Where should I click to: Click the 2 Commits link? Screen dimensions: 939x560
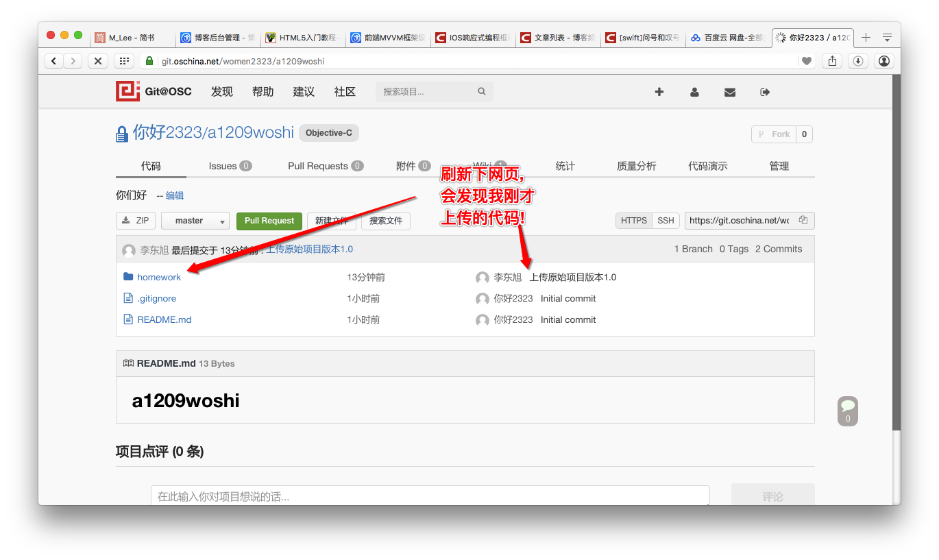point(779,249)
